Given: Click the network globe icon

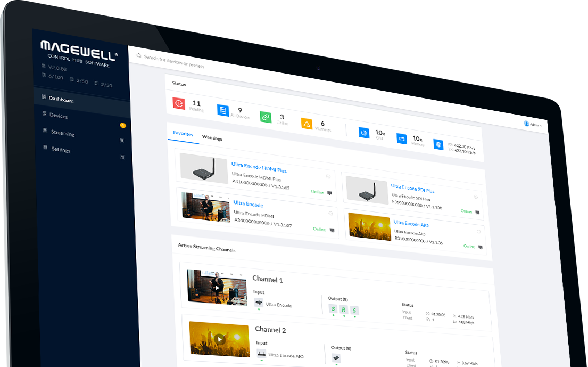Looking at the screenshot, I should point(438,144).
